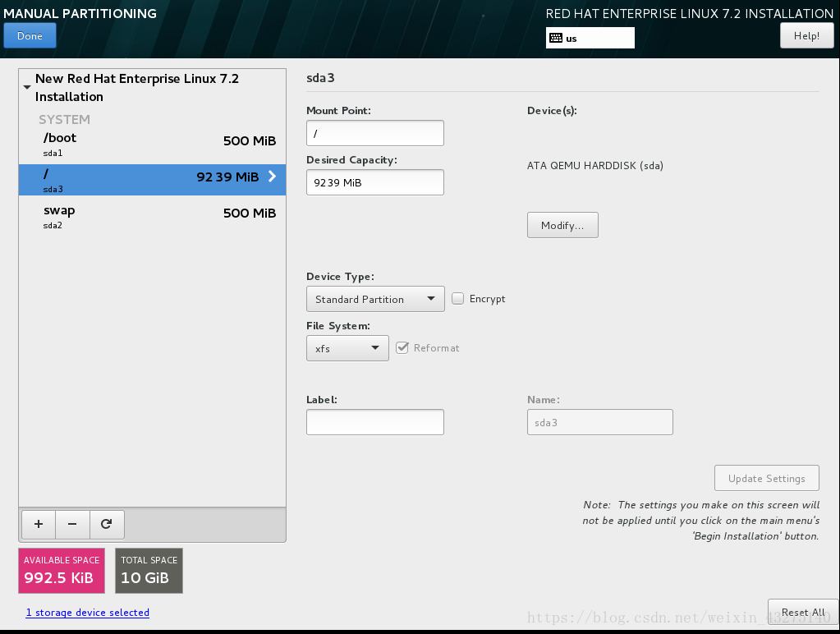Viewport: 840px width, 634px height.
Task: Focus the Label text field
Action: point(375,422)
